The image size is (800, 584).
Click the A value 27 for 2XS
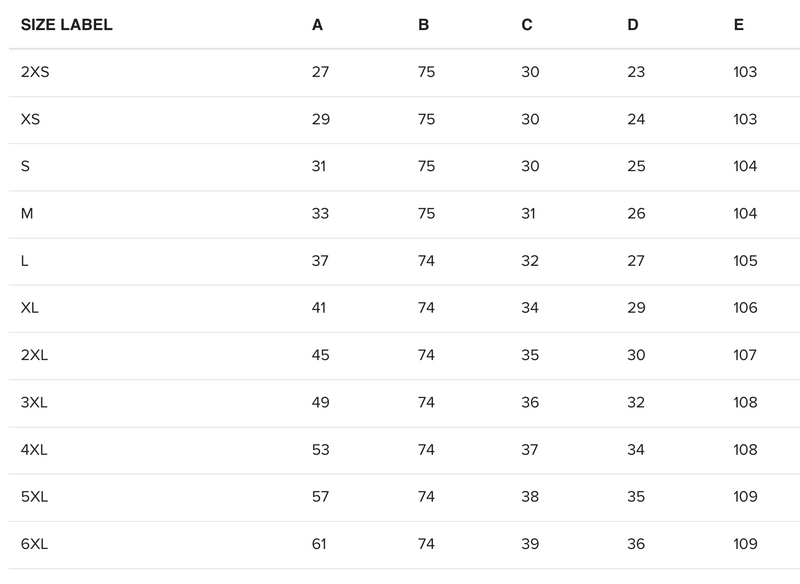[320, 72]
